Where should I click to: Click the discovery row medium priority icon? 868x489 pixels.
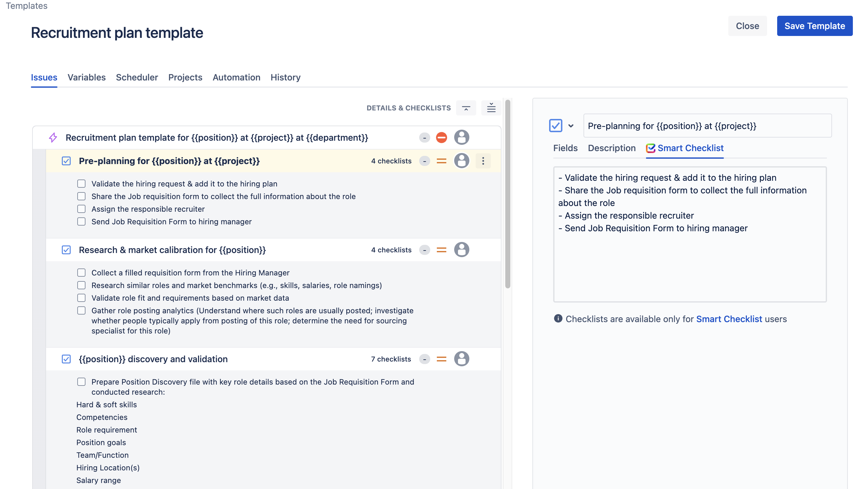click(x=442, y=359)
